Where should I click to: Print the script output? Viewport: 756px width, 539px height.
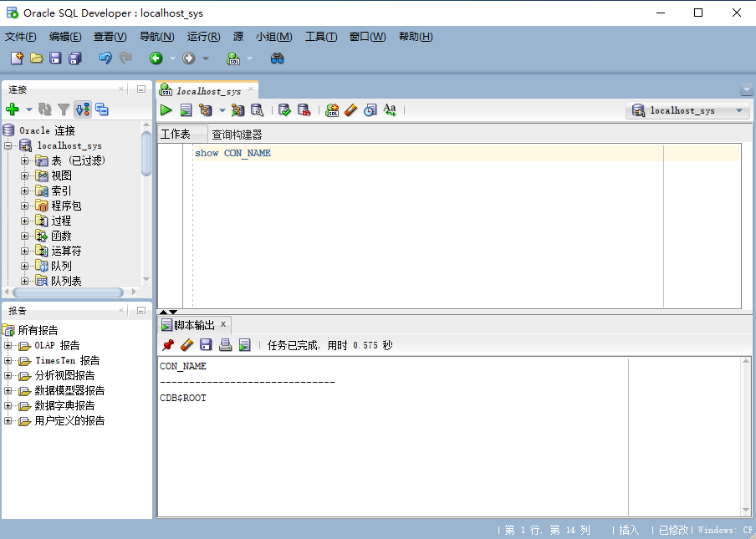pos(225,345)
